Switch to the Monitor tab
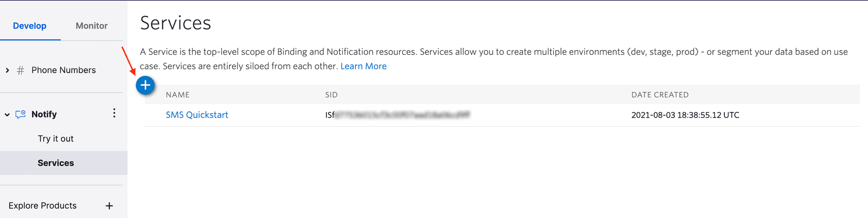Viewport: 868px width, 218px height. click(x=92, y=26)
